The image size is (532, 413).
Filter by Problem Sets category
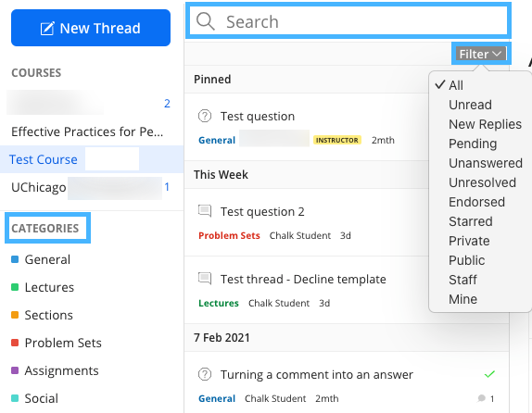tap(63, 343)
